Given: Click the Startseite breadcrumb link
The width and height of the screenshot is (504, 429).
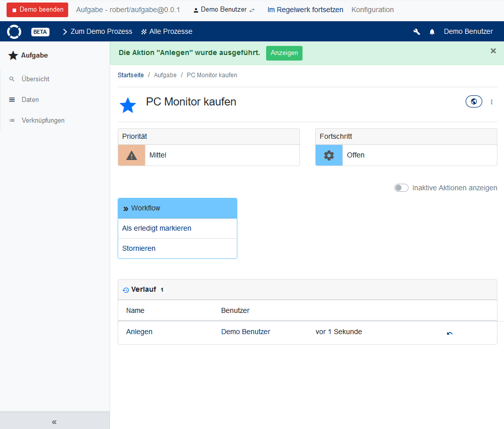Looking at the screenshot, I should 130,75.
